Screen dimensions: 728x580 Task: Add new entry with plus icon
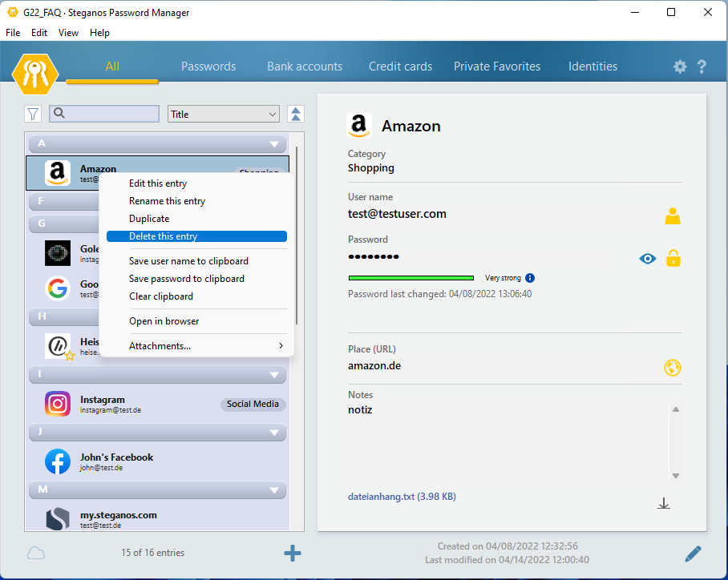pyautogui.click(x=293, y=553)
